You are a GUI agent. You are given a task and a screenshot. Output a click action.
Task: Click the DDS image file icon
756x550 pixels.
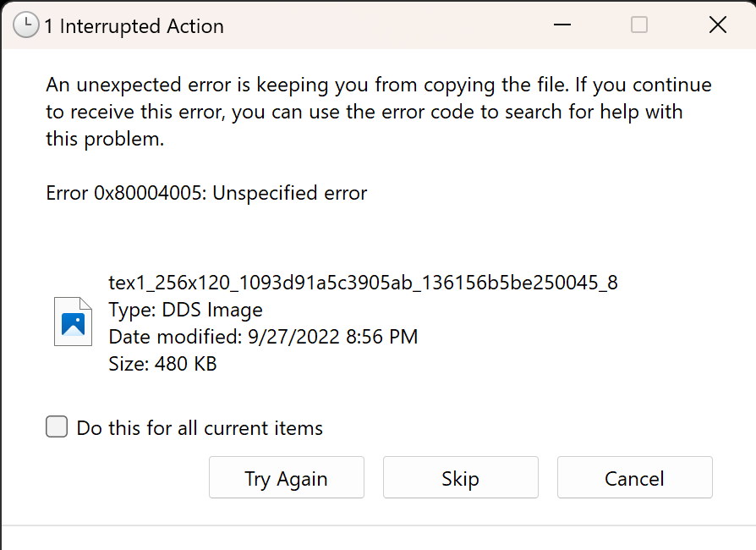pyautogui.click(x=73, y=322)
